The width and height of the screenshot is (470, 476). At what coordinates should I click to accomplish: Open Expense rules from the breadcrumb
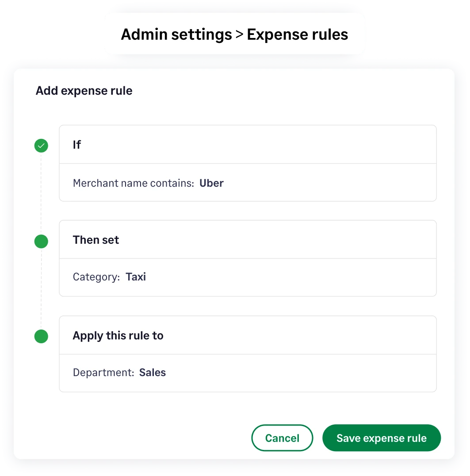pos(297,34)
